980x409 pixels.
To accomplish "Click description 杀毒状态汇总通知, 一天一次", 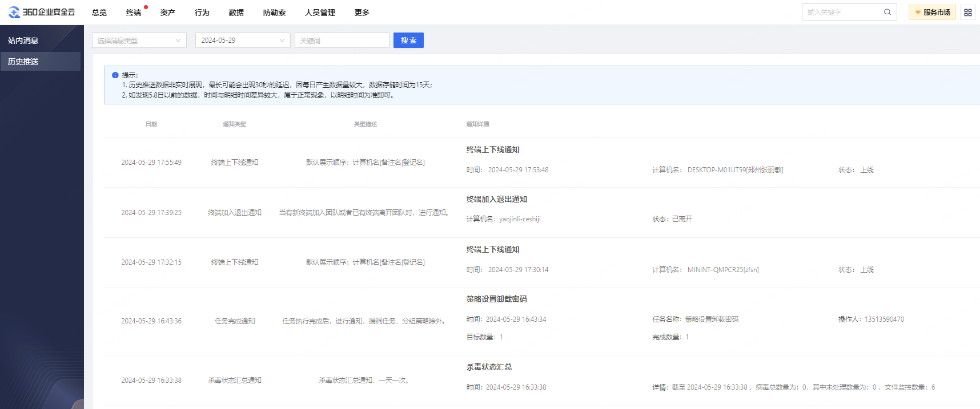I will tap(366, 380).
